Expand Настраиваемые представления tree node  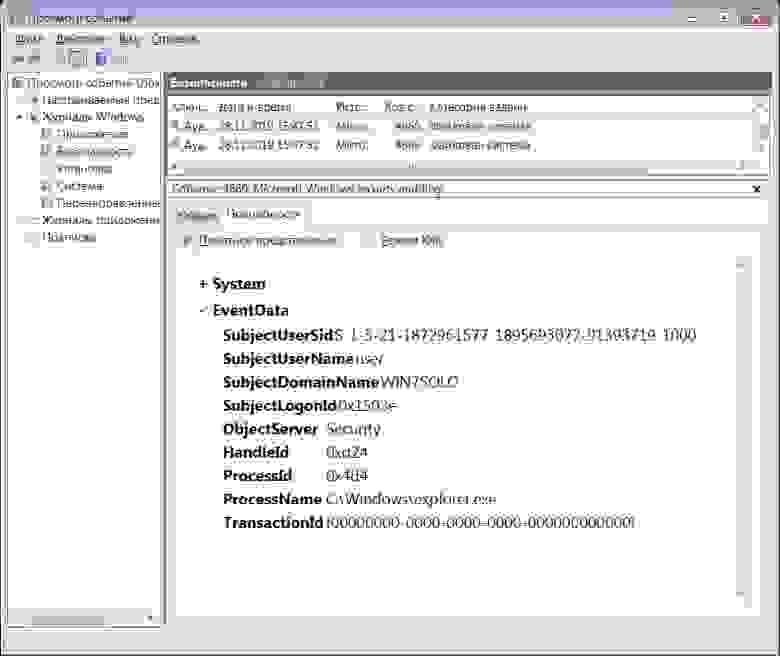pyautogui.click(x=35, y=100)
